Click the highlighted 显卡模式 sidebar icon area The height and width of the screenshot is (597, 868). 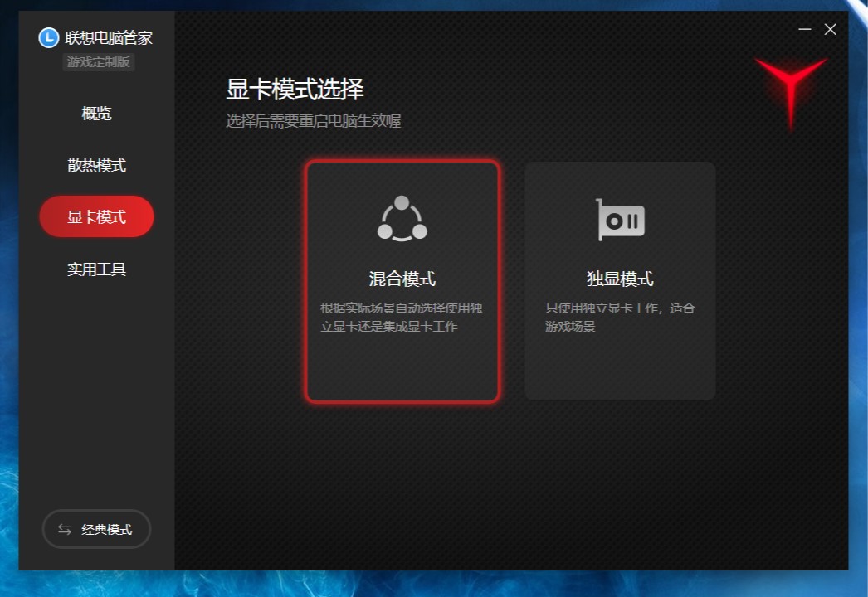(96, 216)
